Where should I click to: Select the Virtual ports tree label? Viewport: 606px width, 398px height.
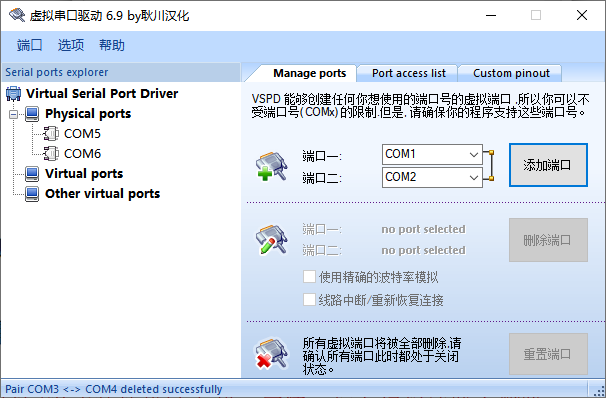pyautogui.click(x=84, y=174)
